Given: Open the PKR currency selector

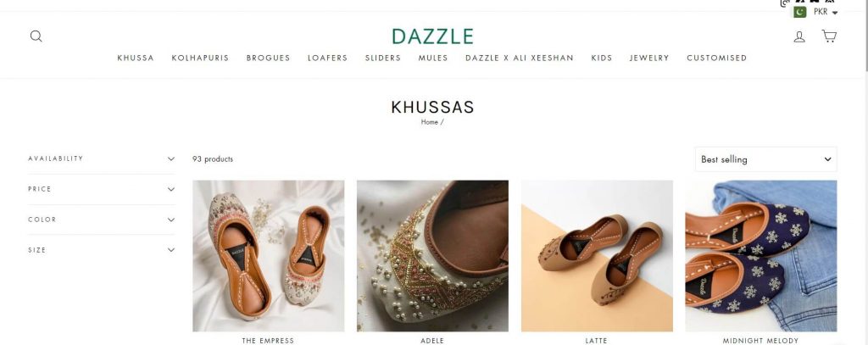Looking at the screenshot, I should point(826,12).
